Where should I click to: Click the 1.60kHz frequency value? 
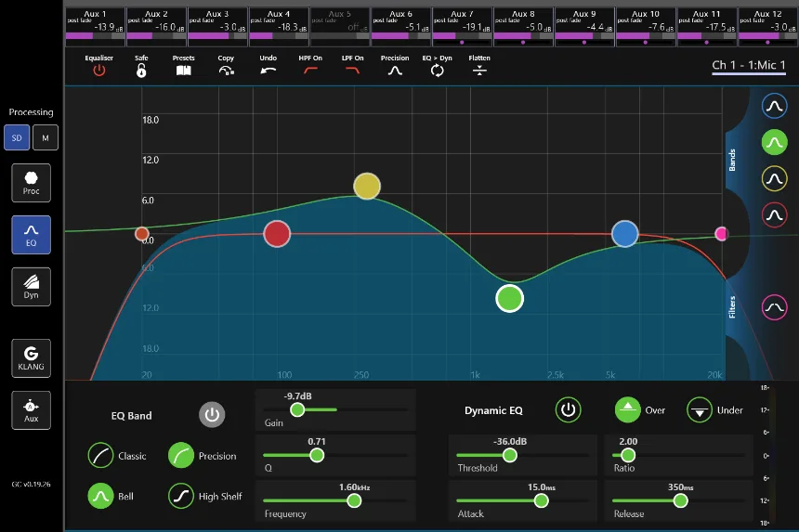click(354, 487)
